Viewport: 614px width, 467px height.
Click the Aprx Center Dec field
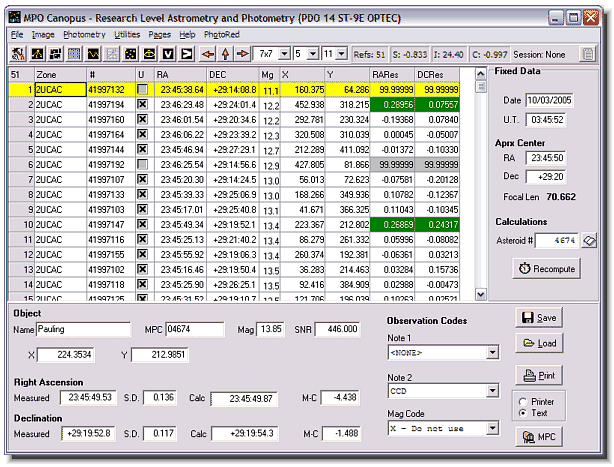pos(546,177)
